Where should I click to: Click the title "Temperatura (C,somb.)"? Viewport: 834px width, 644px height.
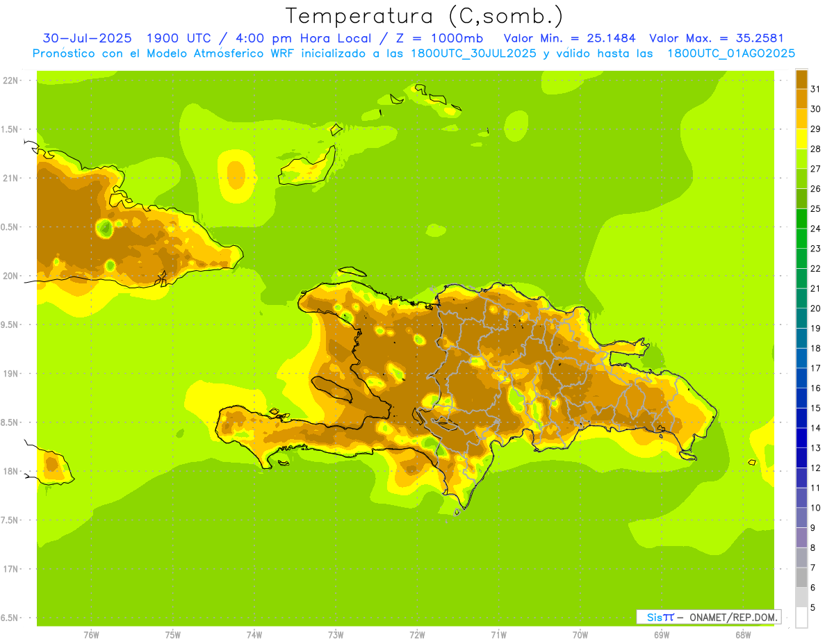pyautogui.click(x=424, y=16)
